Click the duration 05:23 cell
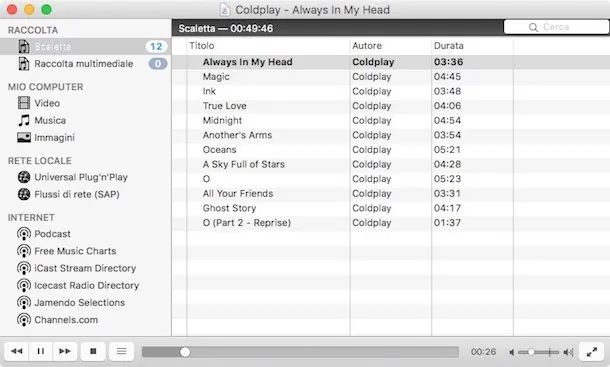 pos(447,179)
